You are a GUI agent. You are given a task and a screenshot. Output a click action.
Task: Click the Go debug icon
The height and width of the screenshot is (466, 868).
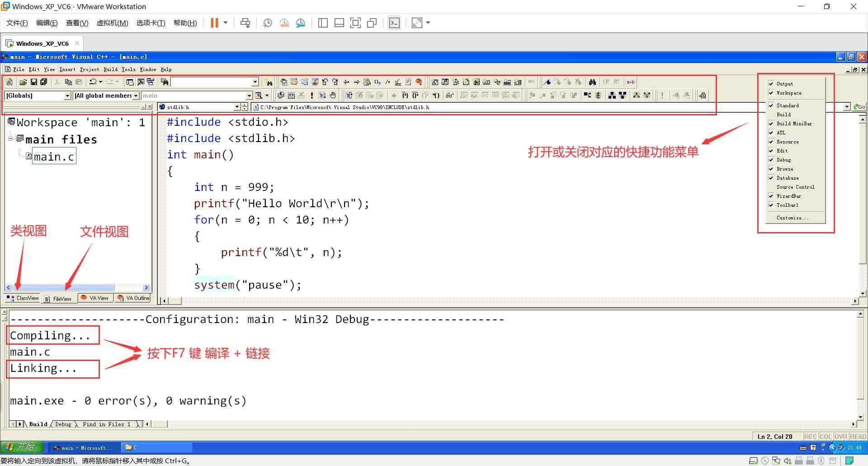click(322, 95)
